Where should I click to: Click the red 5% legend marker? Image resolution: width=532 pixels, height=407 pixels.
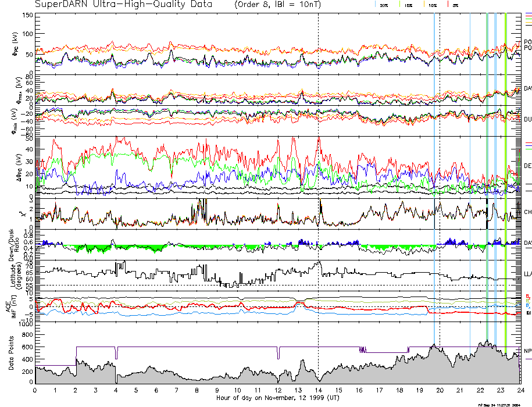(448, 5)
